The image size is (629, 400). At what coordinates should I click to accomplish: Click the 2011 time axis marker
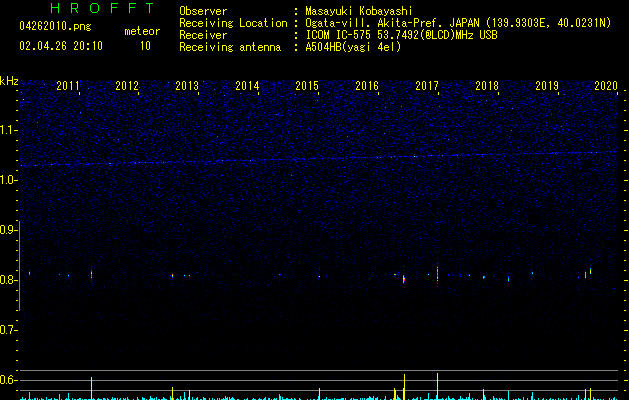[68, 86]
